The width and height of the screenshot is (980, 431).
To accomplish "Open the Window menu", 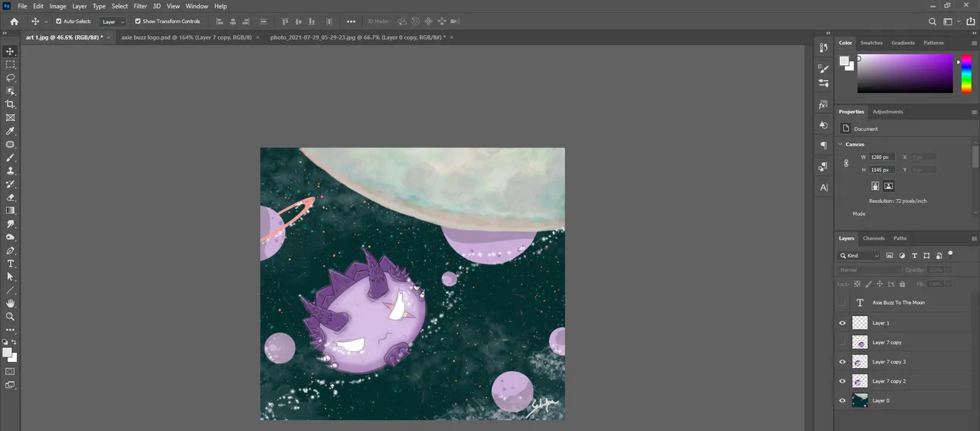I will tap(197, 6).
